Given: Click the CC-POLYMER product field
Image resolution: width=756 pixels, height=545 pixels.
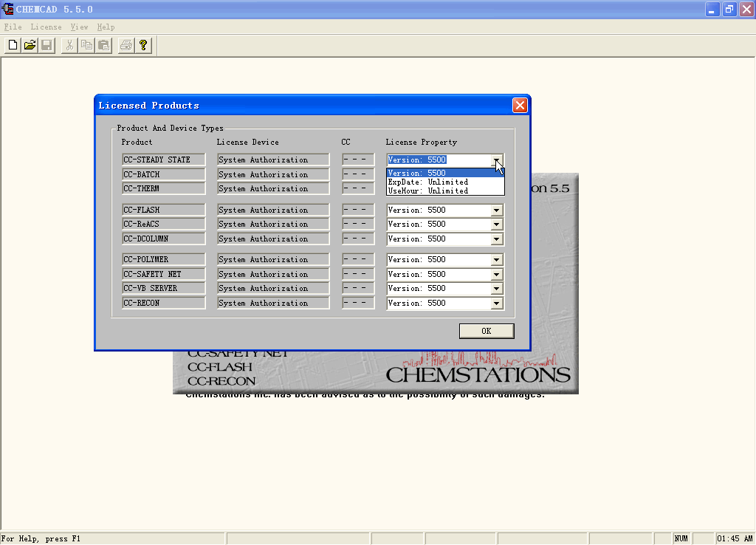Looking at the screenshot, I should pyautogui.click(x=163, y=259).
